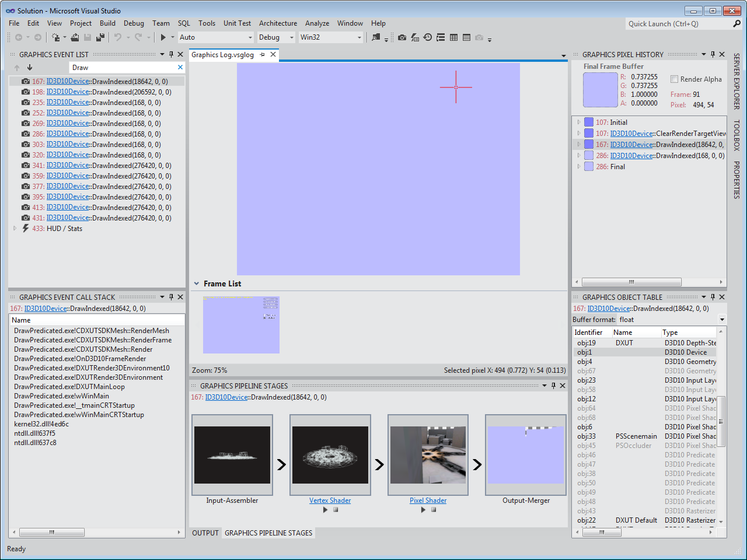Pin the Graphics Pipeline Stages panel
Viewport: 747px width, 560px height.
click(x=553, y=386)
